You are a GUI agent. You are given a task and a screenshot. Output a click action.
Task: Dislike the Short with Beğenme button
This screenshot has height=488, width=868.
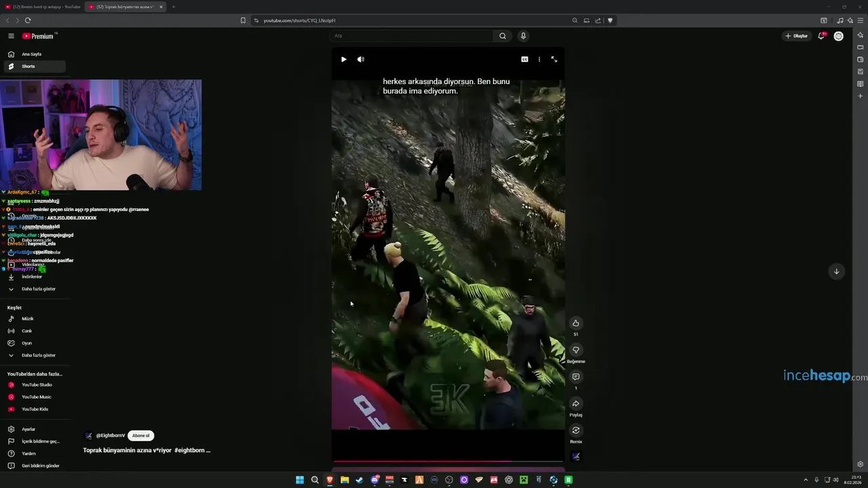576,350
